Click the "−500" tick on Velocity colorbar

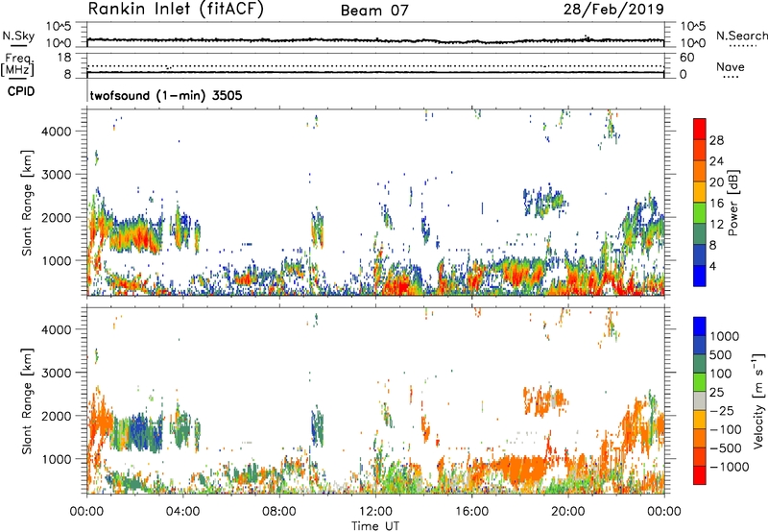(x=726, y=448)
